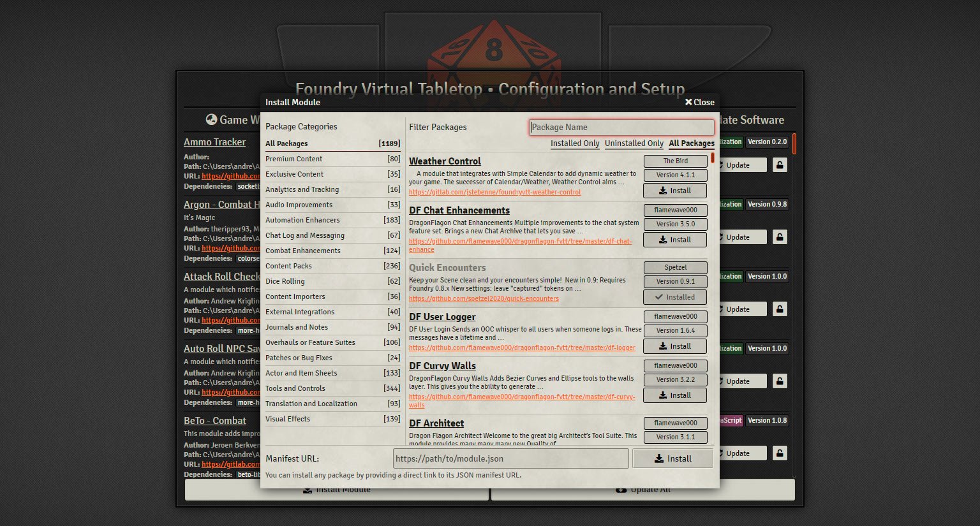Screen dimensions: 980x526
Task: Open the Audio Improvements category
Action: [x=299, y=205]
